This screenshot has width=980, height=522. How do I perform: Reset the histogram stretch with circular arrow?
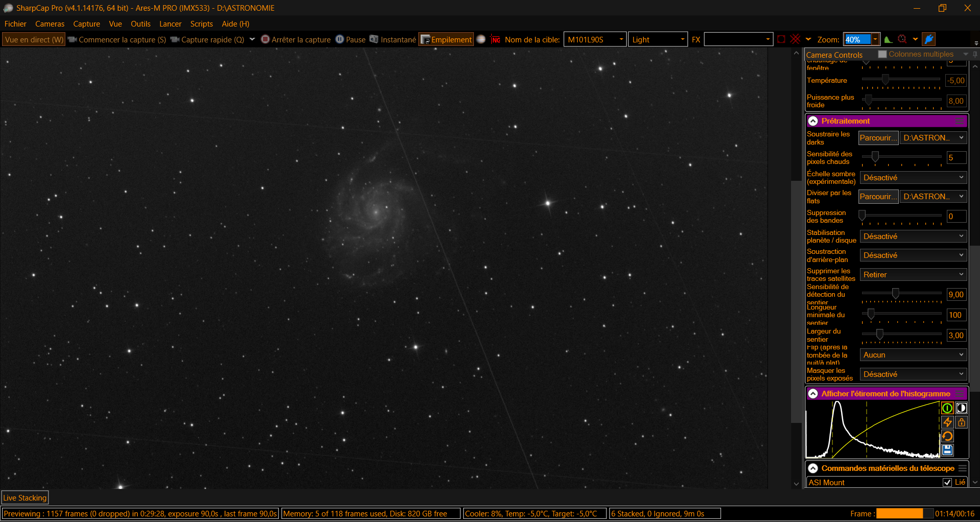point(947,436)
